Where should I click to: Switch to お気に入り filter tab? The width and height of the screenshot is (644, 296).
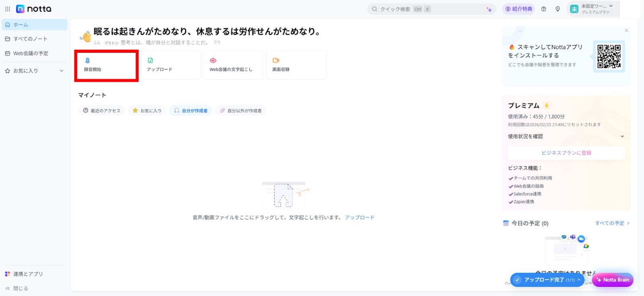click(x=147, y=110)
